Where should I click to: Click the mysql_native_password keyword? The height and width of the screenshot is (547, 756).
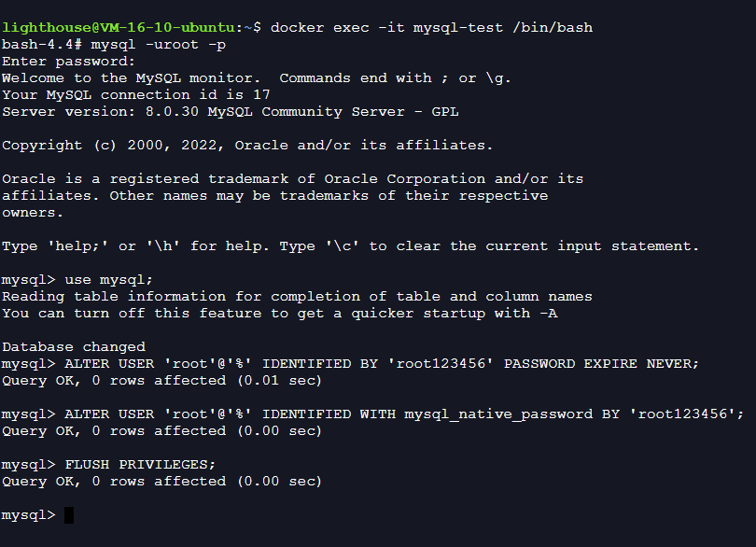[x=498, y=414]
